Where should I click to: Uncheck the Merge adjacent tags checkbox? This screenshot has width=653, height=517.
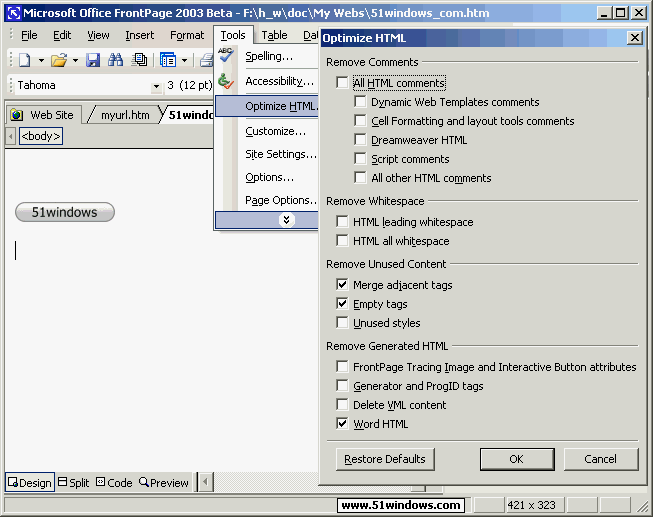point(343,285)
